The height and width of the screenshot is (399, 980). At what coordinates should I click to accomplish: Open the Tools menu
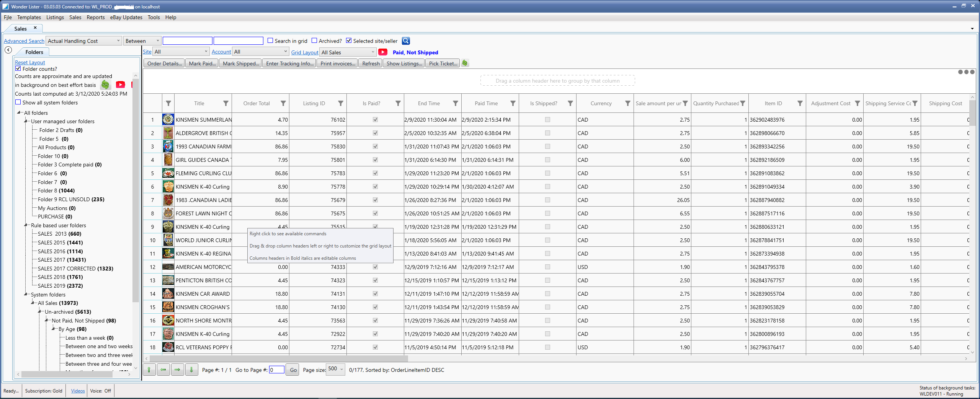click(x=154, y=17)
